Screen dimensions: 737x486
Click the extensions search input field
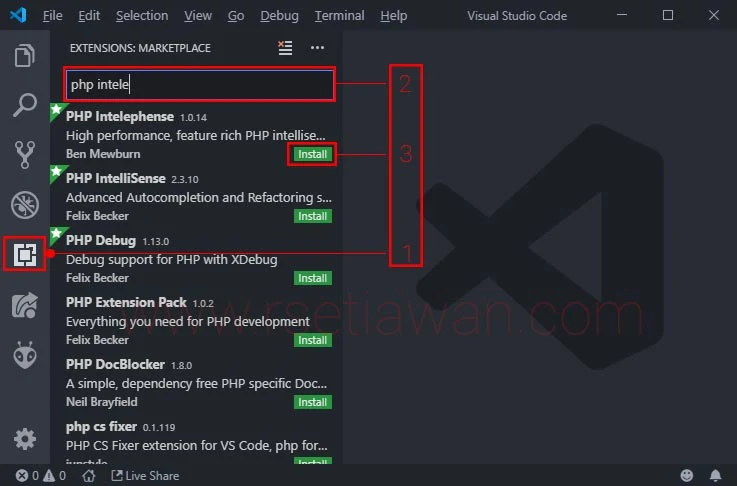(200, 85)
